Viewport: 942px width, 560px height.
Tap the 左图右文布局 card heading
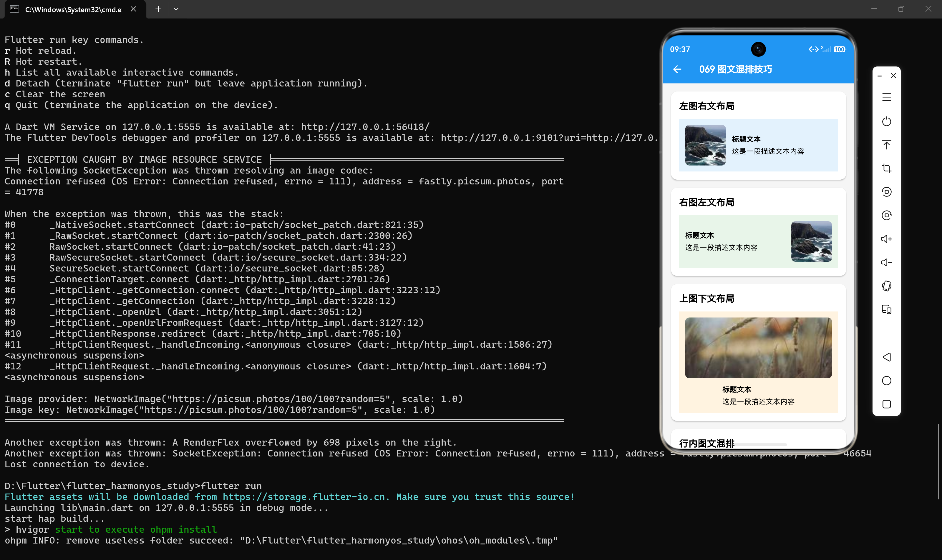pos(706,106)
